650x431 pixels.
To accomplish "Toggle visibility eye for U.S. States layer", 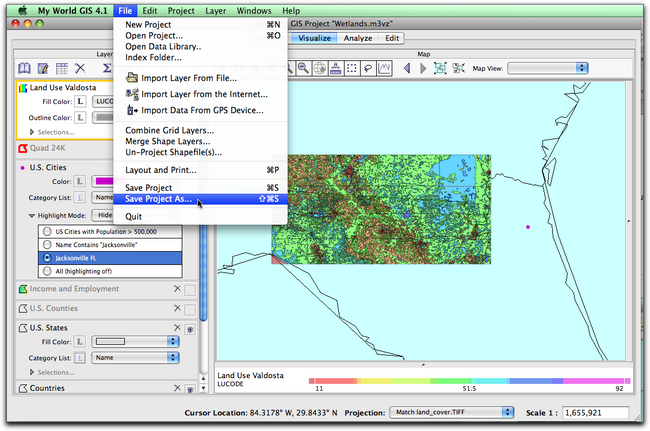I will click(189, 328).
